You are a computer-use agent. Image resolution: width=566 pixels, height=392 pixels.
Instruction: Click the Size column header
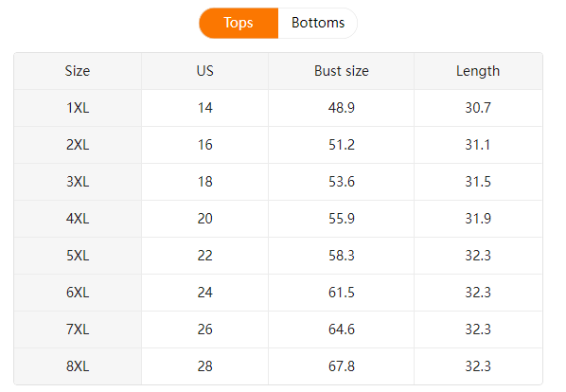tap(78, 71)
